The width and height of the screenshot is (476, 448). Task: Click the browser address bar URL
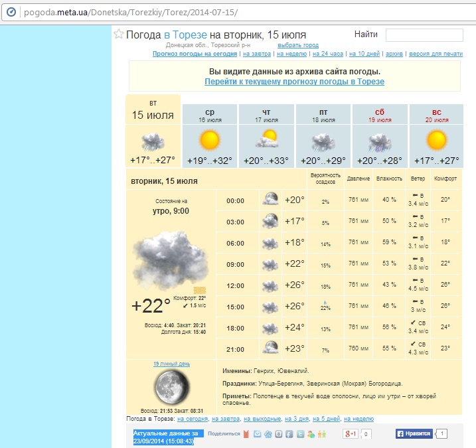pyautogui.click(x=131, y=13)
